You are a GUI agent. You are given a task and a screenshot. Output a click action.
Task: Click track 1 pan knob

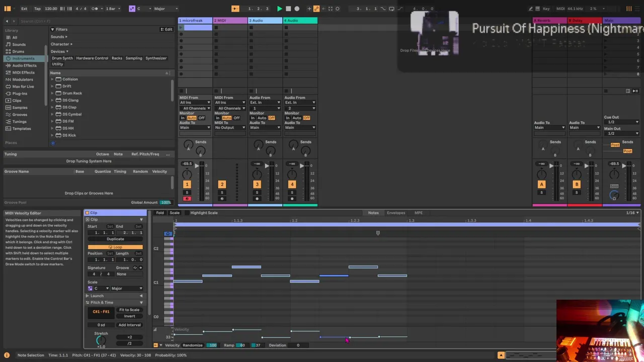click(x=187, y=174)
